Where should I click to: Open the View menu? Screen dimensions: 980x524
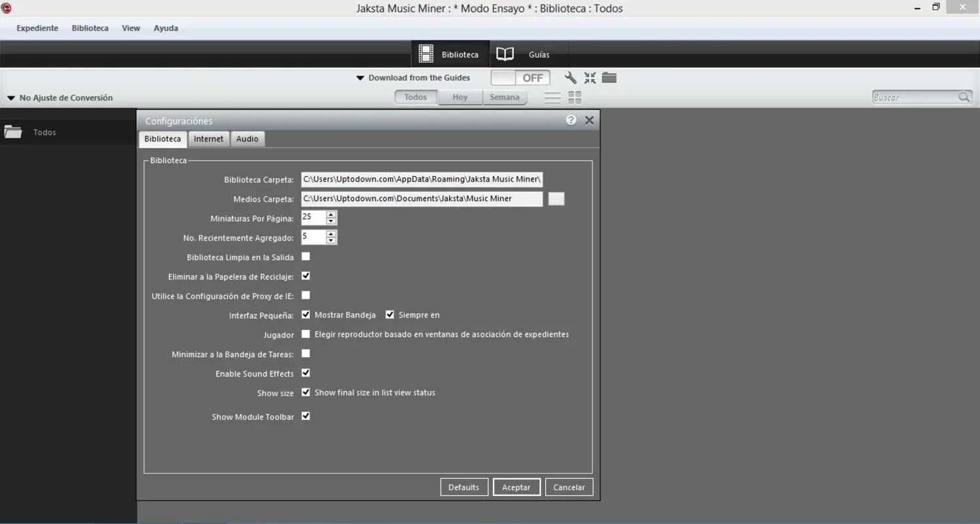pos(131,28)
